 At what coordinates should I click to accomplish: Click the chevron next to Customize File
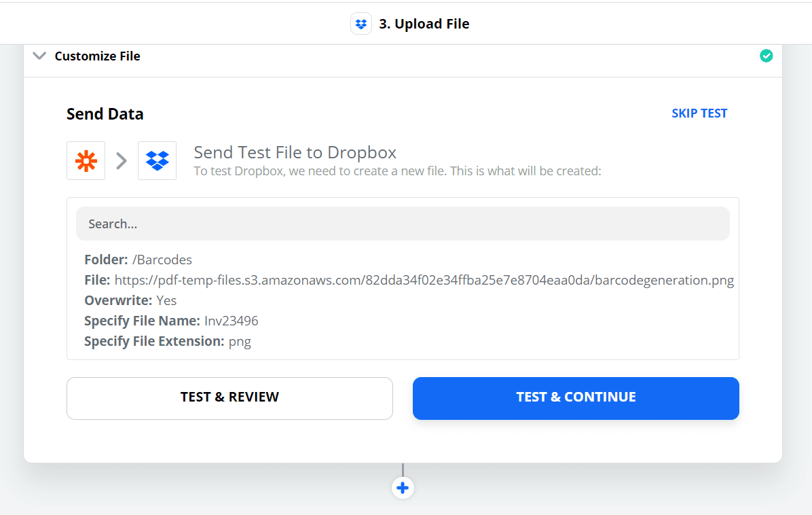pos(39,56)
